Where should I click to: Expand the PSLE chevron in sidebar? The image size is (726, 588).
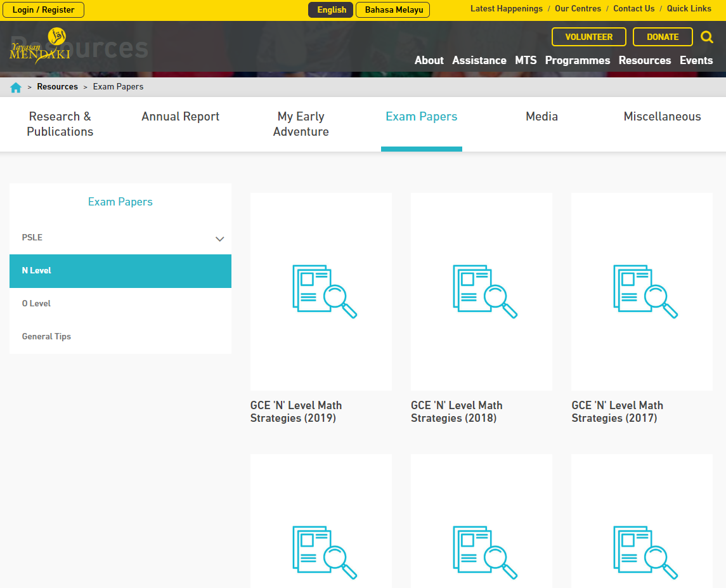[219, 239]
